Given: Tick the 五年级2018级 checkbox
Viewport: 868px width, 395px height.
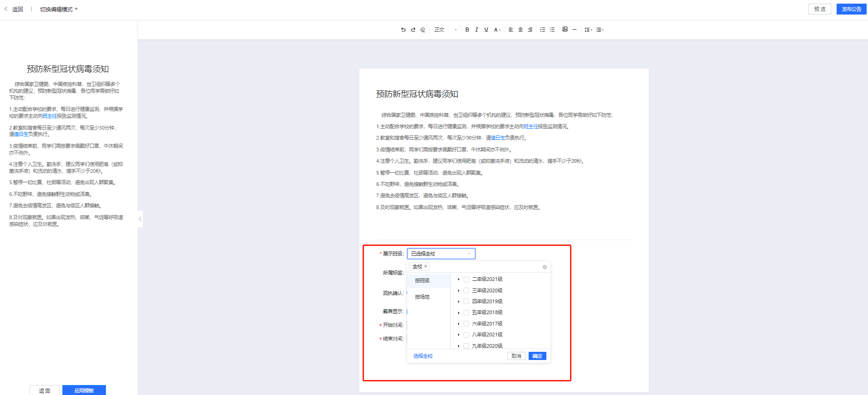Looking at the screenshot, I should click(466, 313).
